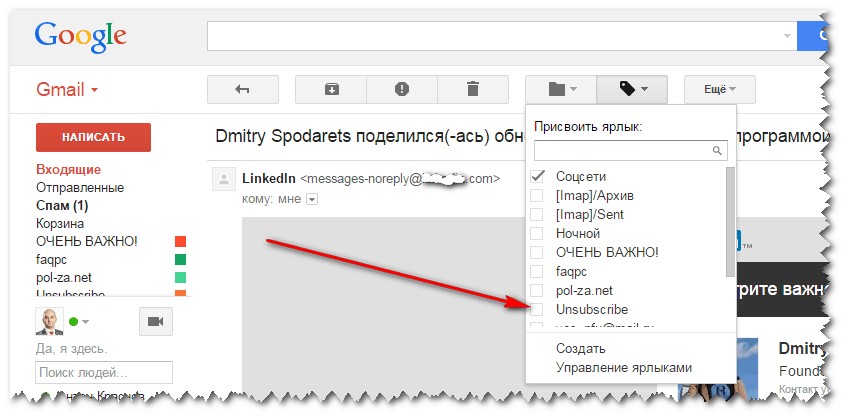Open the search options arrow in search bar
Image resolution: width=848 pixels, height=419 pixels.
(x=787, y=36)
